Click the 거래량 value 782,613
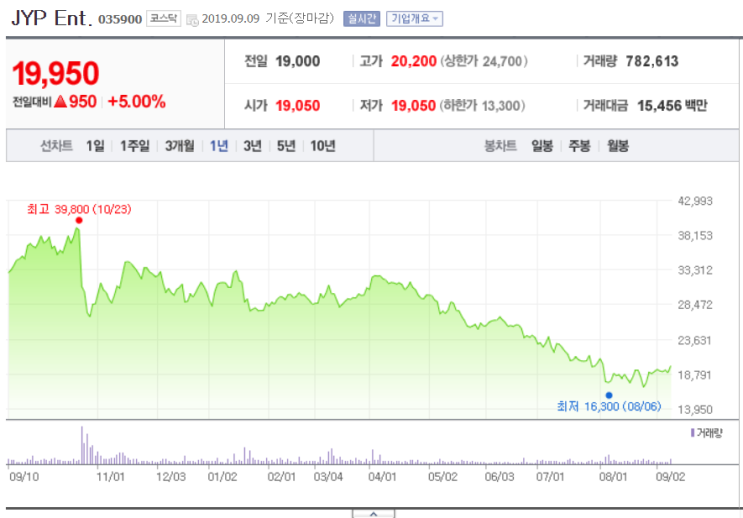This screenshot has width=743, height=518. [x=652, y=61]
